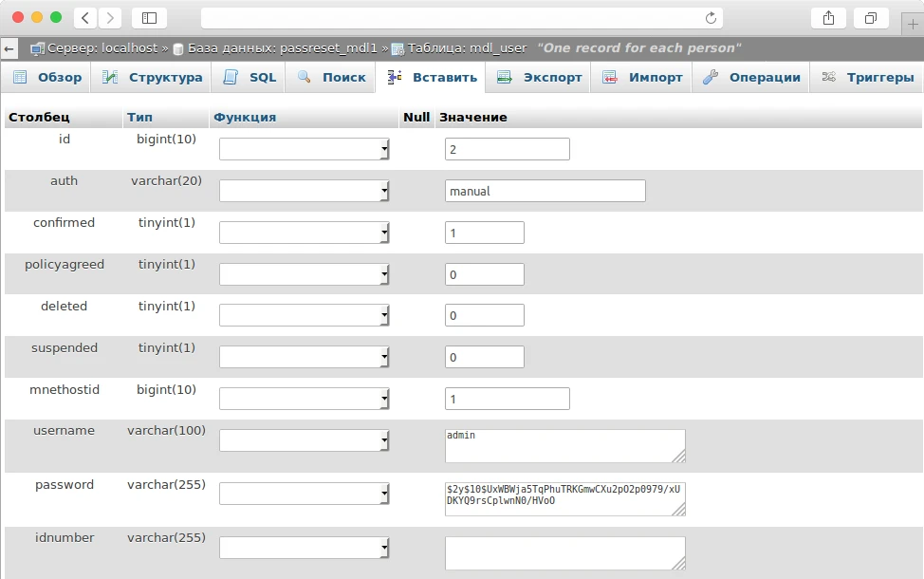Screen dimensions: 924x579
Task: Open the Функция dropdown for the username column
Action: [x=302, y=439]
